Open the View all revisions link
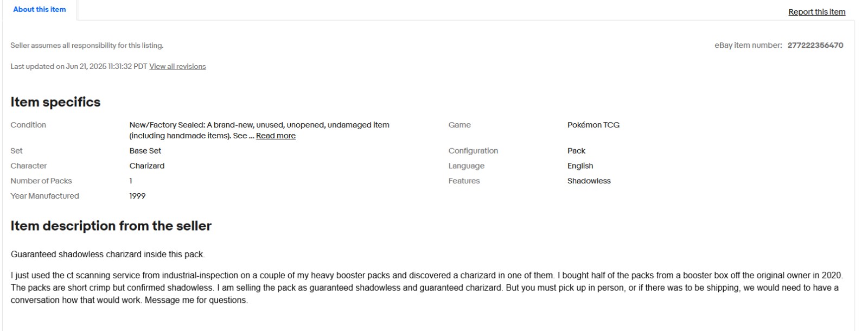The height and width of the screenshot is (331, 868). 177,67
